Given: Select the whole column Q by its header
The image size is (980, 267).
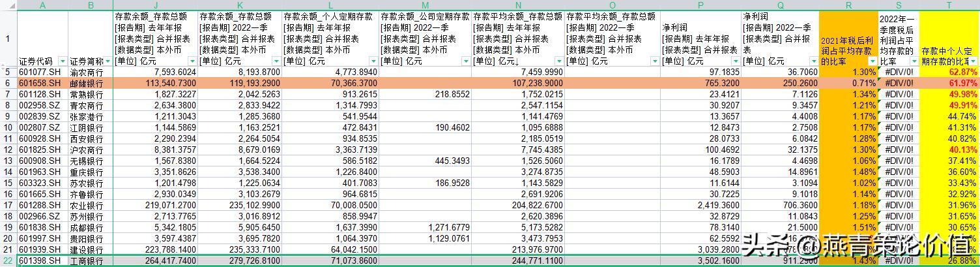Looking at the screenshot, I should tap(780, 5).
